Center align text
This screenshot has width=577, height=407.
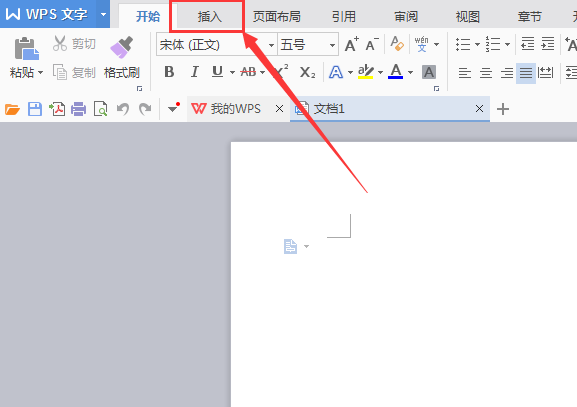(486, 73)
